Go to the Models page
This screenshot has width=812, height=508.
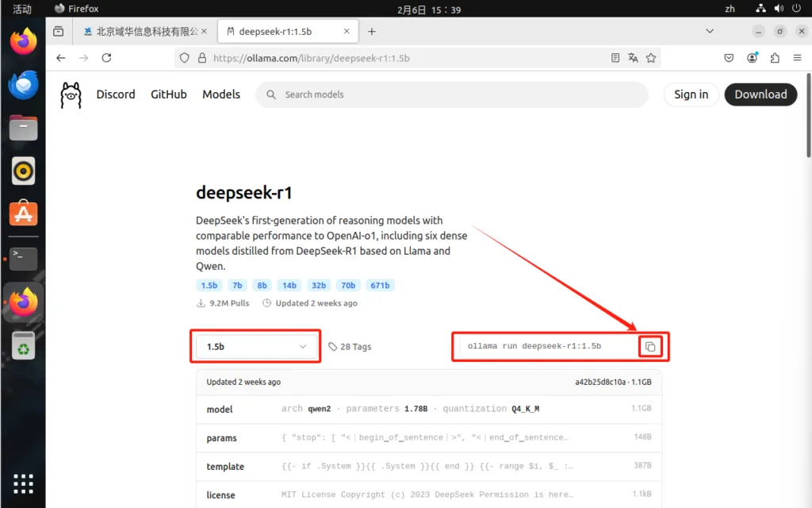coord(221,94)
